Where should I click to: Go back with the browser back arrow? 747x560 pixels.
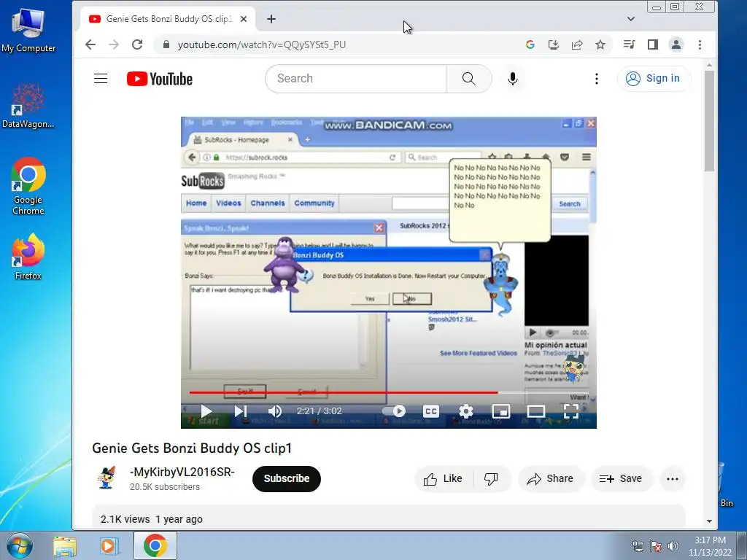click(x=90, y=44)
